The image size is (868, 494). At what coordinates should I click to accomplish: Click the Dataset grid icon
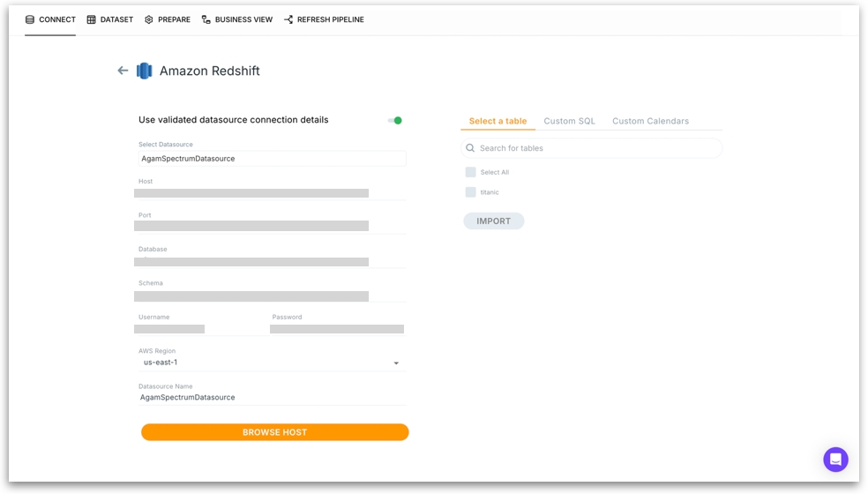click(x=91, y=19)
